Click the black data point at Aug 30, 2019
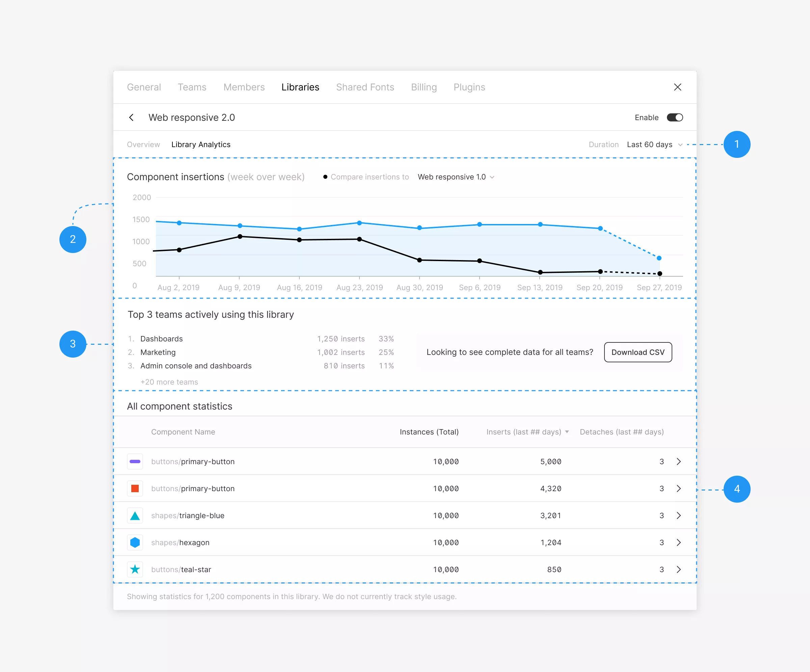The height and width of the screenshot is (672, 810). [x=419, y=260]
